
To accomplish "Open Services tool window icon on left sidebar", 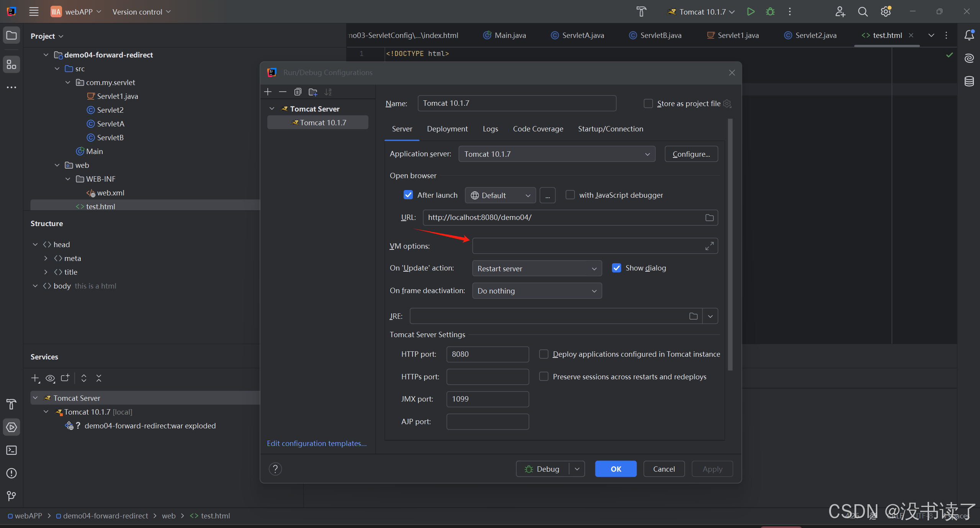I will (11, 427).
